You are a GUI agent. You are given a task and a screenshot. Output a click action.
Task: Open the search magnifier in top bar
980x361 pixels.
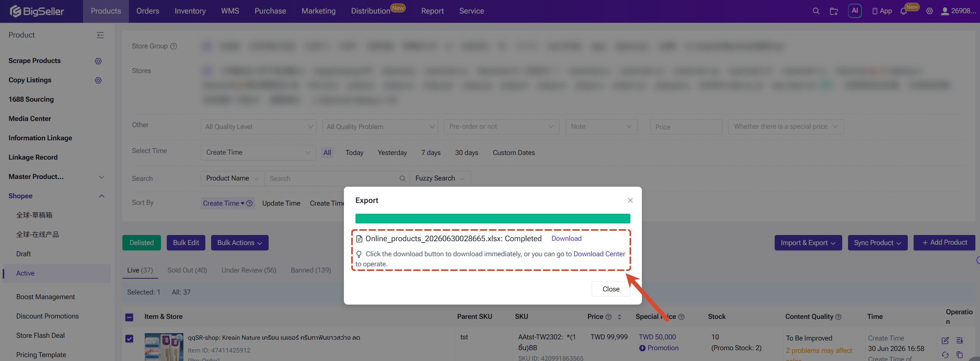(816, 11)
